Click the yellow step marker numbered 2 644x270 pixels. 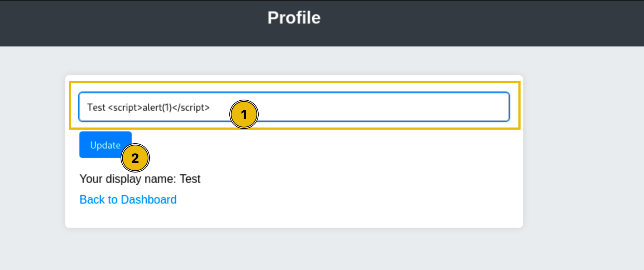coord(135,158)
